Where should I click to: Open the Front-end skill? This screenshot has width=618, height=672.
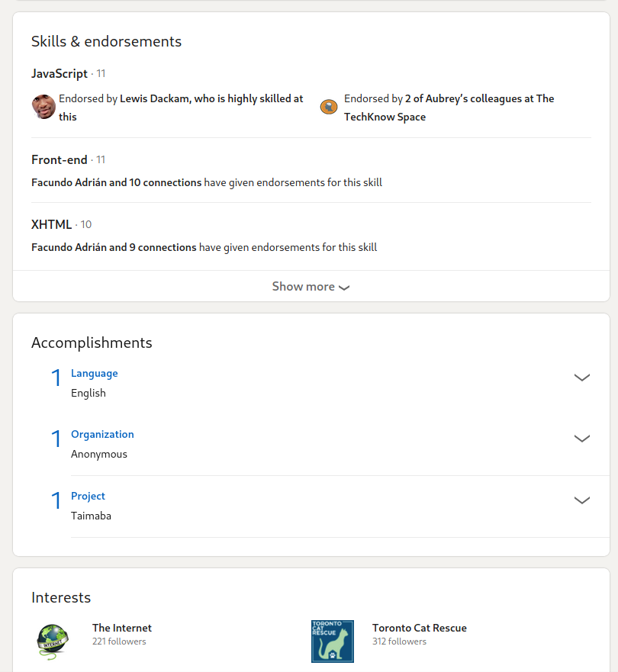pos(60,160)
